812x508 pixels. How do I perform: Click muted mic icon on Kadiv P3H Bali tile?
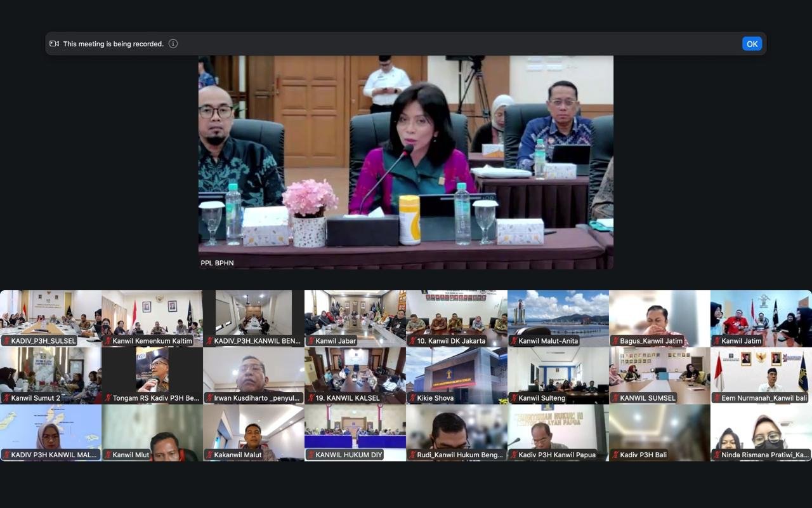pyautogui.click(x=615, y=455)
